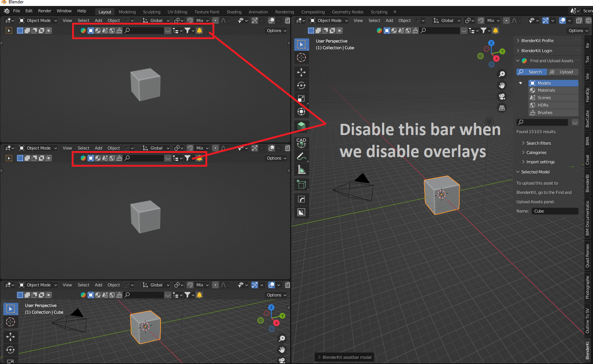Switch to the Sculpting workspace tab
The image size is (593, 364).
(x=152, y=12)
